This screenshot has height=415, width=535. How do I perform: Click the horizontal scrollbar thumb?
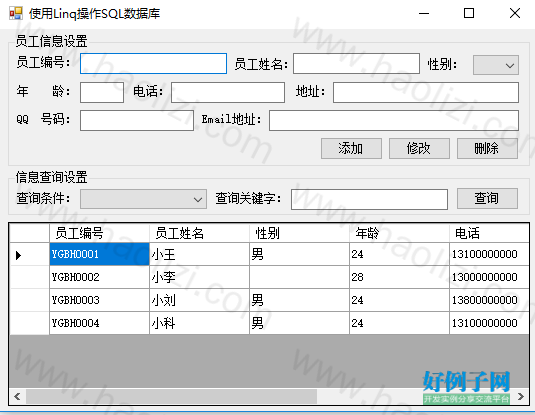[x=171, y=397]
